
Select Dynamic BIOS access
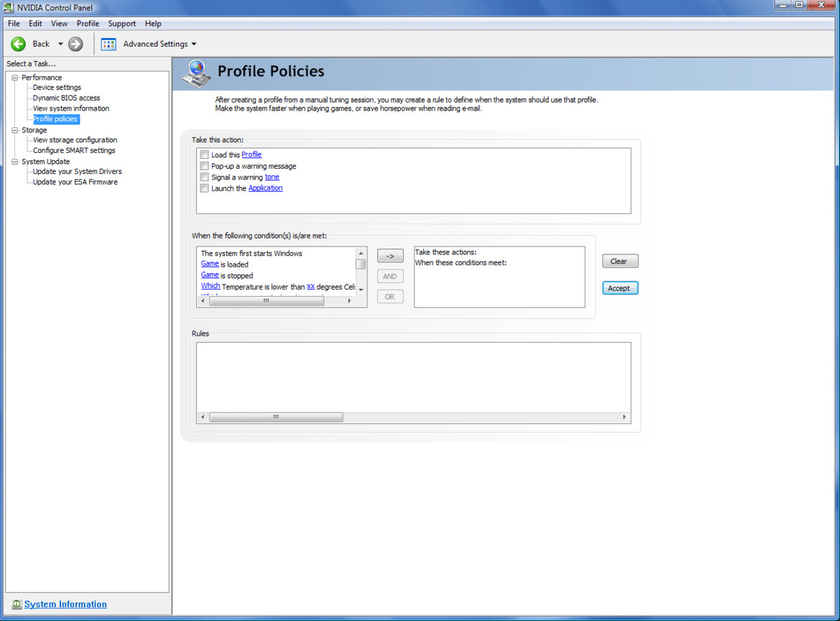coord(66,98)
